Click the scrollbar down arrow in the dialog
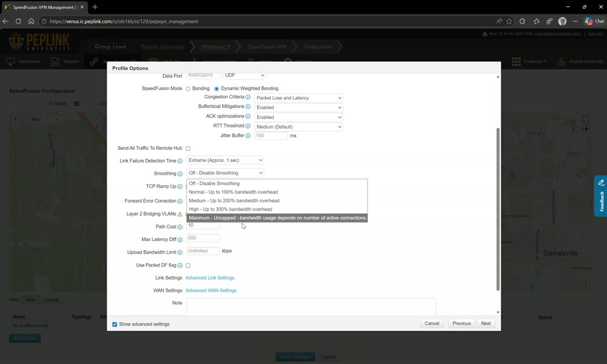Image resolution: width=607 pixels, height=364 pixels. coord(498,312)
